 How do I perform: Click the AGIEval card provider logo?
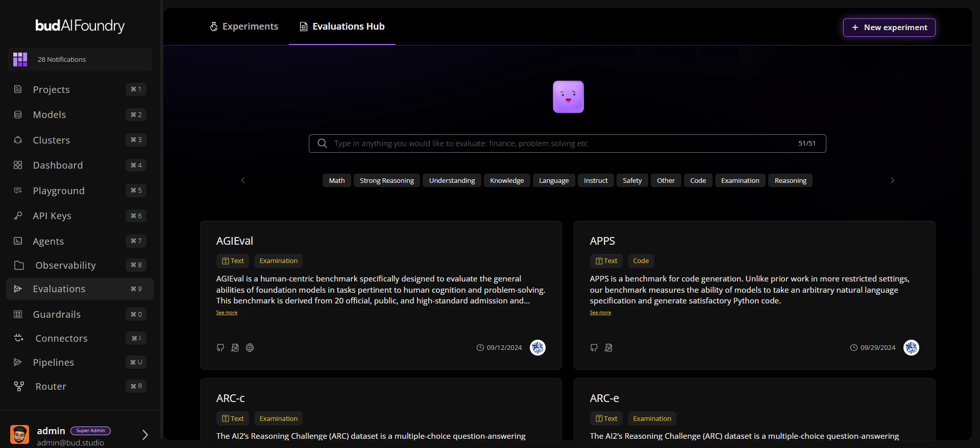(537, 348)
